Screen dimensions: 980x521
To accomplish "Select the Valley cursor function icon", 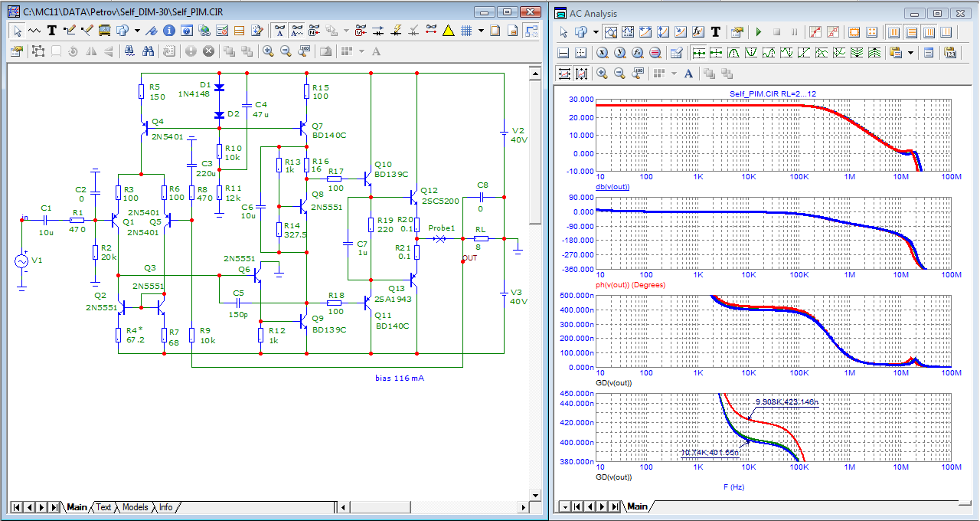I will pyautogui.click(x=751, y=53).
